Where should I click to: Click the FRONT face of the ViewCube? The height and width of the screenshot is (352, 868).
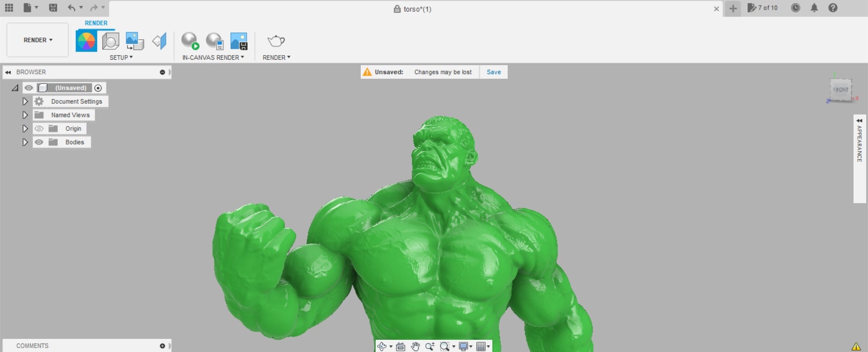pyautogui.click(x=840, y=90)
